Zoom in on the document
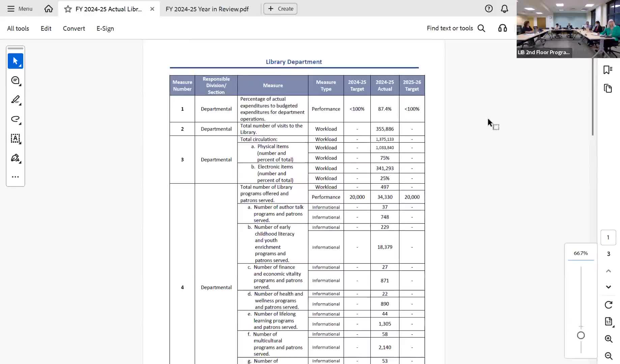Screen dimensions: 620x364 pyautogui.click(x=609, y=339)
